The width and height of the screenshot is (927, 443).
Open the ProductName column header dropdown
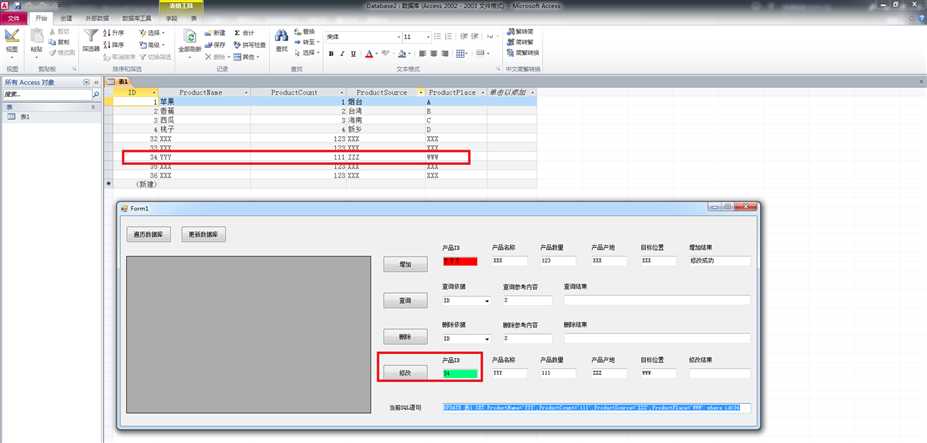tap(246, 93)
